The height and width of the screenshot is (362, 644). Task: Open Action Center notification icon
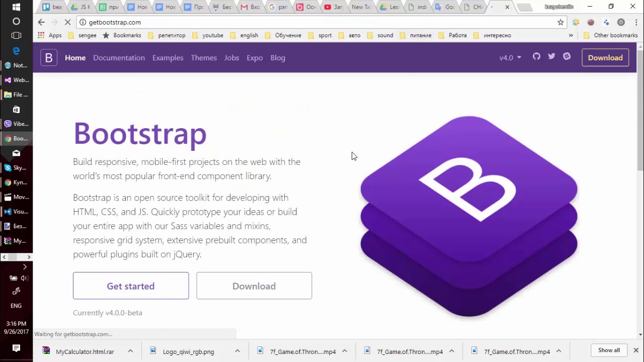tap(16, 348)
